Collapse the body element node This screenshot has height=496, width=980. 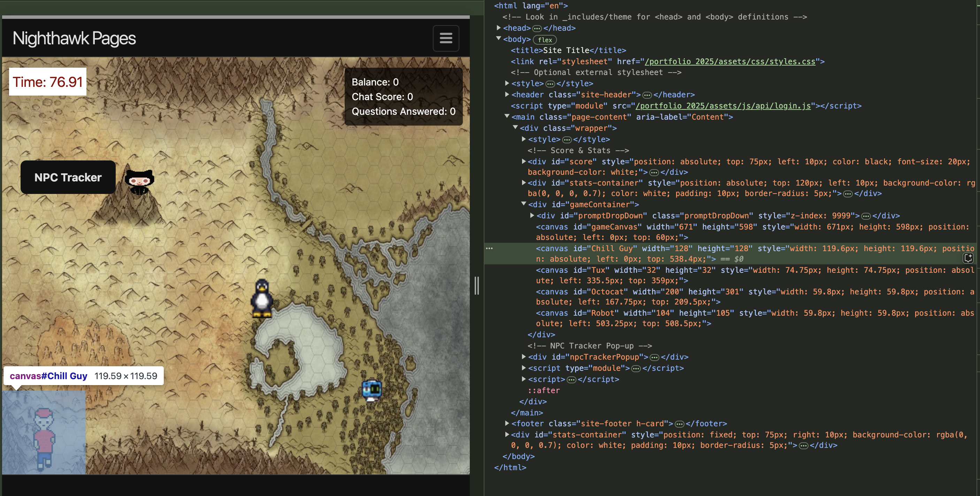[x=498, y=39]
